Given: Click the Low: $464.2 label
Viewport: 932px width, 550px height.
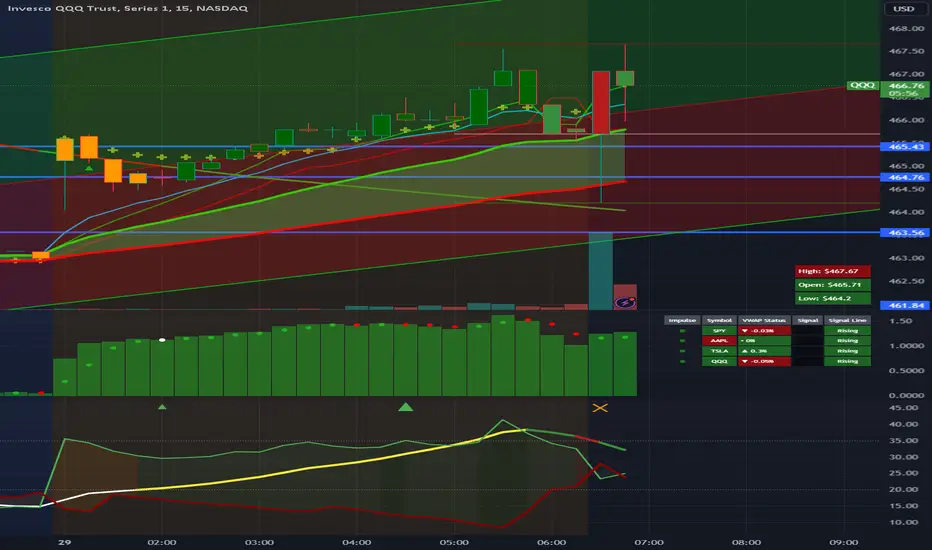Looking at the screenshot, I should point(833,298).
